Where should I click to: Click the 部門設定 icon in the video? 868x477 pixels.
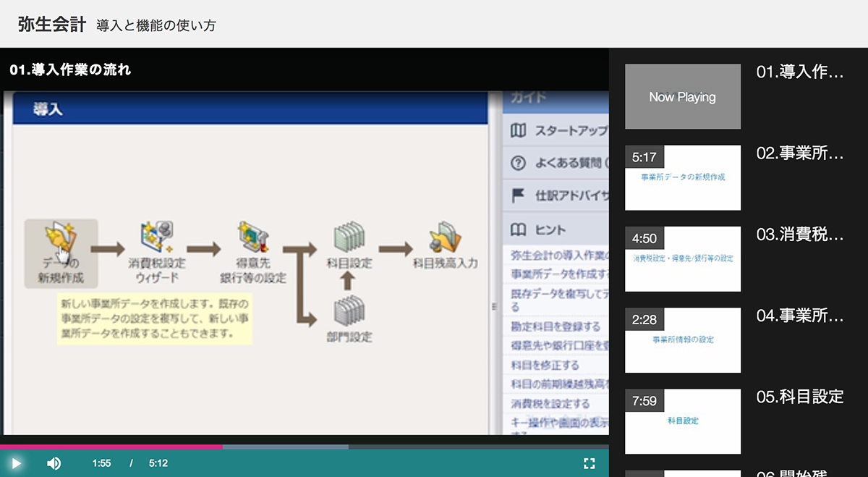pos(349,311)
